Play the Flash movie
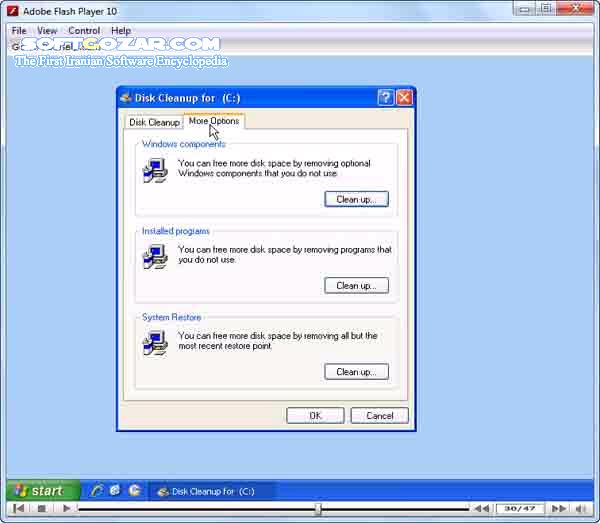Viewport: 600px width, 523px height. pyautogui.click(x=66, y=508)
